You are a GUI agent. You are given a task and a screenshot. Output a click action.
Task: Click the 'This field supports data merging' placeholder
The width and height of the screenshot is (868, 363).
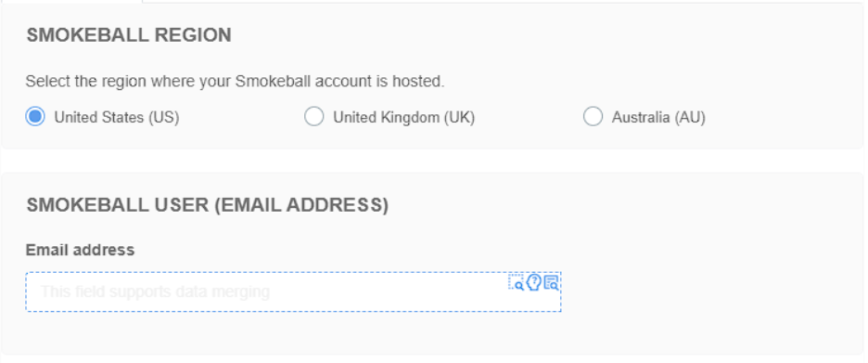click(x=155, y=292)
